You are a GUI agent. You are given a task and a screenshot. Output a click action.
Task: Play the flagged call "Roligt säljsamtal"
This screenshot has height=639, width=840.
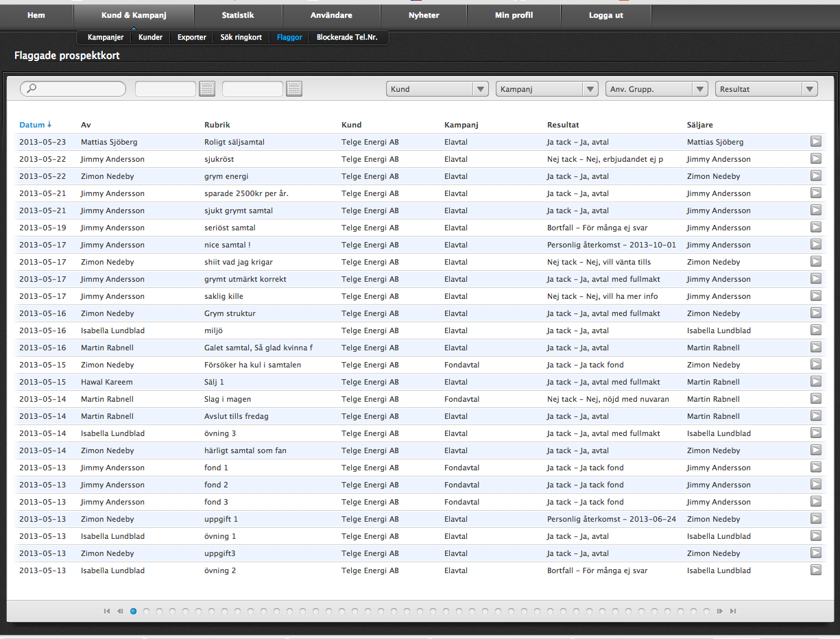pyautogui.click(x=815, y=141)
